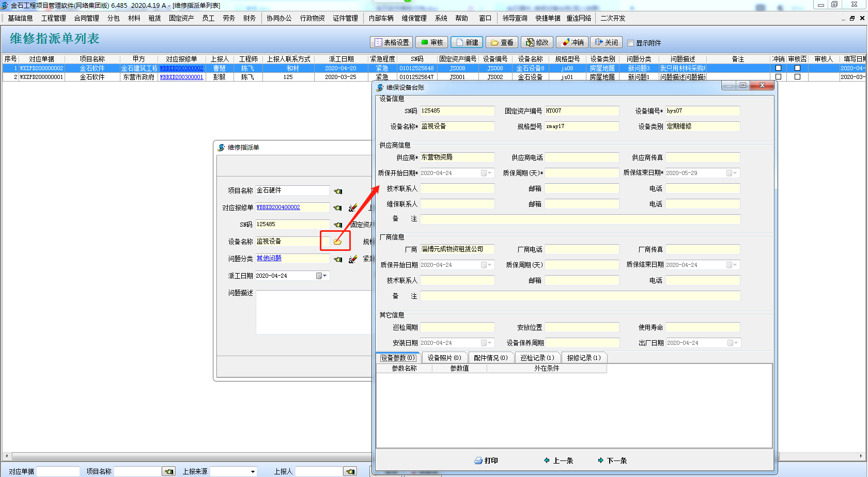
Task: Click the lookup hand icon beside SN码 field
Action: 338,225
